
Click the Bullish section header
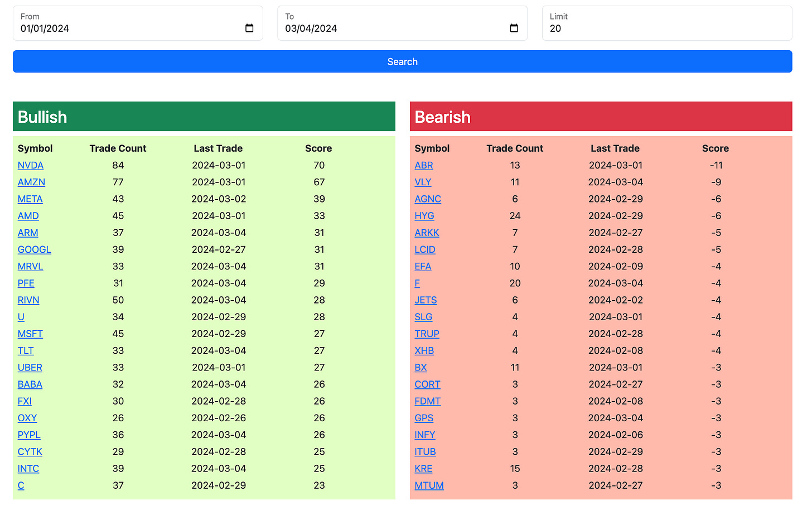(x=204, y=117)
